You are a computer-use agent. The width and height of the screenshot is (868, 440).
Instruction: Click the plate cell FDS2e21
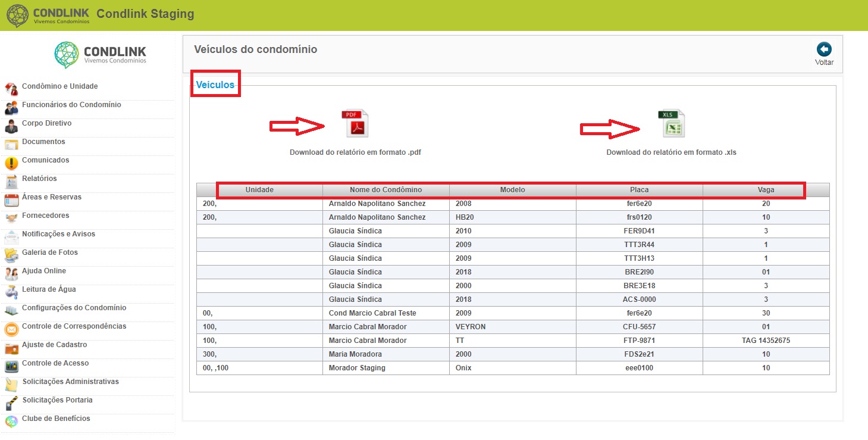(x=640, y=354)
